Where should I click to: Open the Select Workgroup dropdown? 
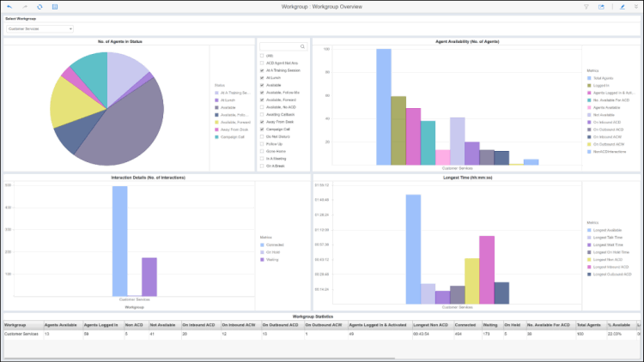pyautogui.click(x=39, y=28)
